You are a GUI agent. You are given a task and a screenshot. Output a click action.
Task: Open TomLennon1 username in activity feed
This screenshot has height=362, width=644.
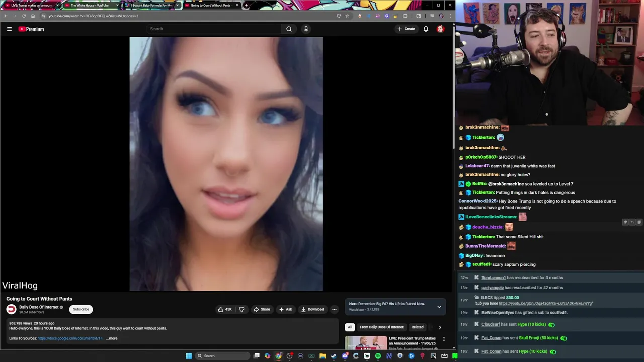[494, 278]
